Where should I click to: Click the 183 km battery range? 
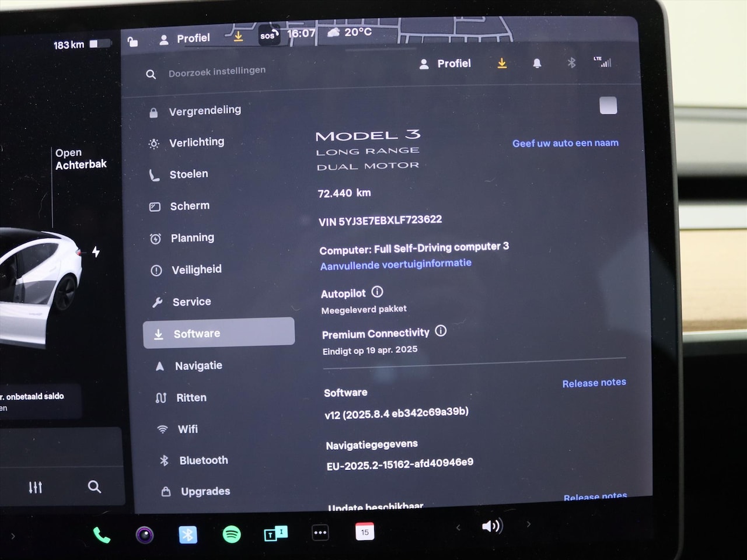click(x=82, y=44)
